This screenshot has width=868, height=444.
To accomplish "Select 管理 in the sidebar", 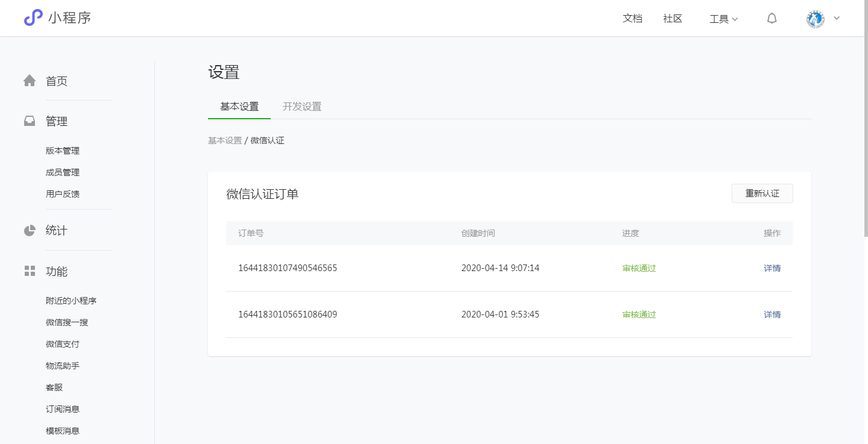I will [57, 121].
